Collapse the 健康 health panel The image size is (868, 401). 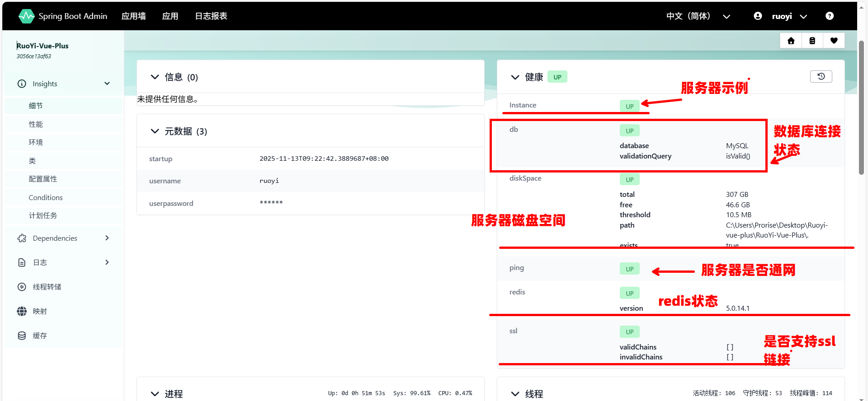click(515, 77)
